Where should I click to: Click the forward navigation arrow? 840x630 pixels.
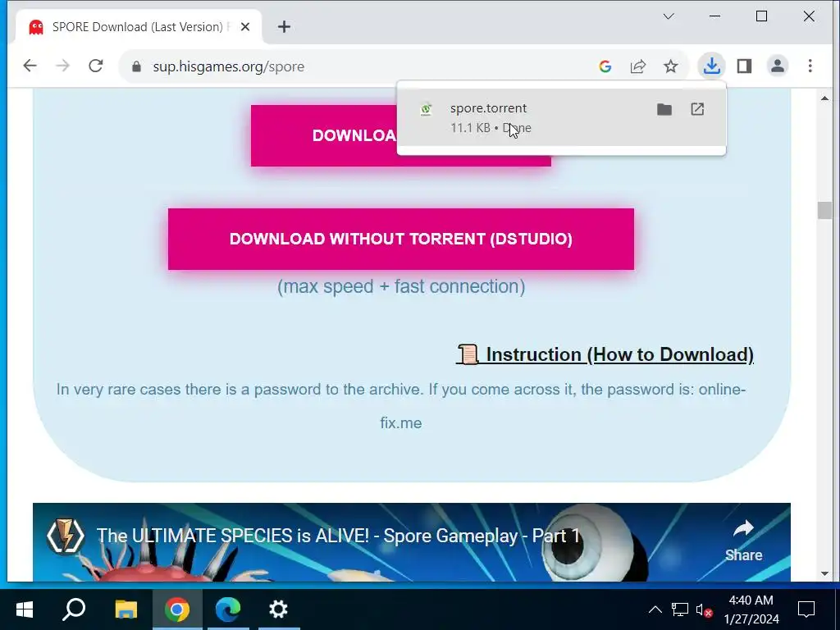(62, 66)
